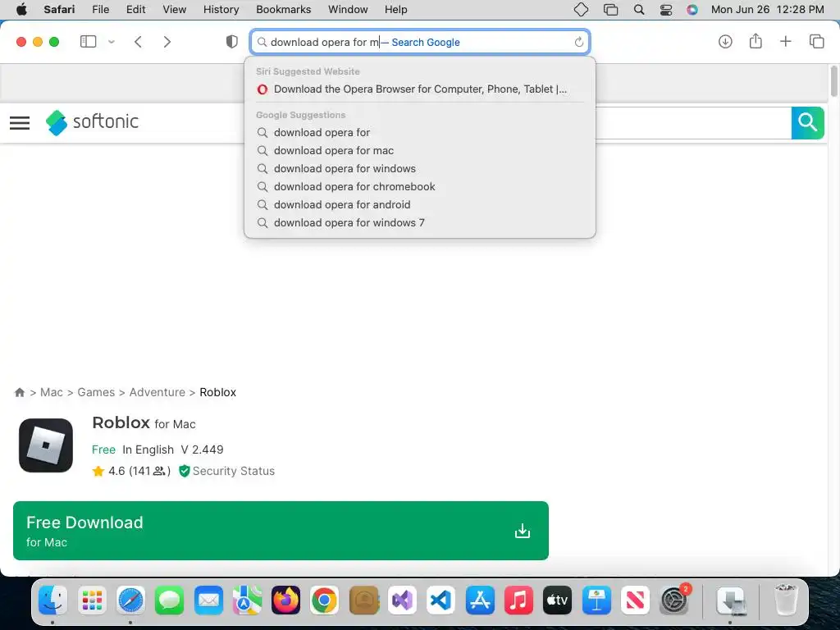
Task: Toggle the Safari sidebar button
Action: click(x=88, y=42)
